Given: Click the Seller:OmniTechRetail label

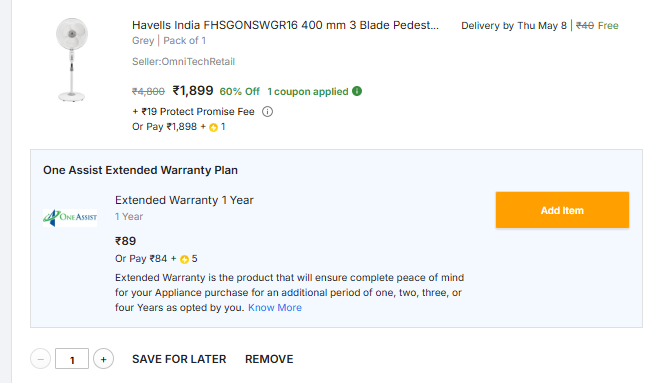Looking at the screenshot, I should tap(183, 62).
